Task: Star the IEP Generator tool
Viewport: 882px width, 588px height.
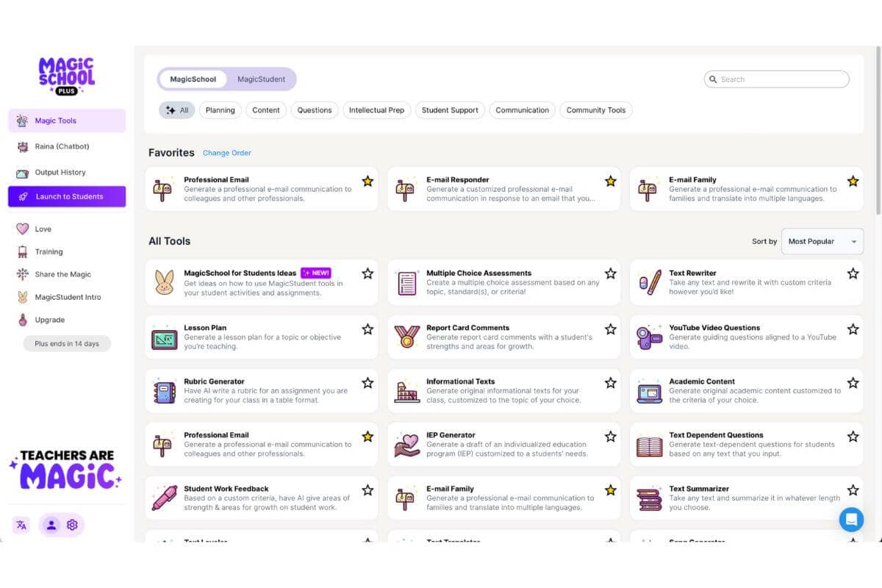Action: point(610,437)
